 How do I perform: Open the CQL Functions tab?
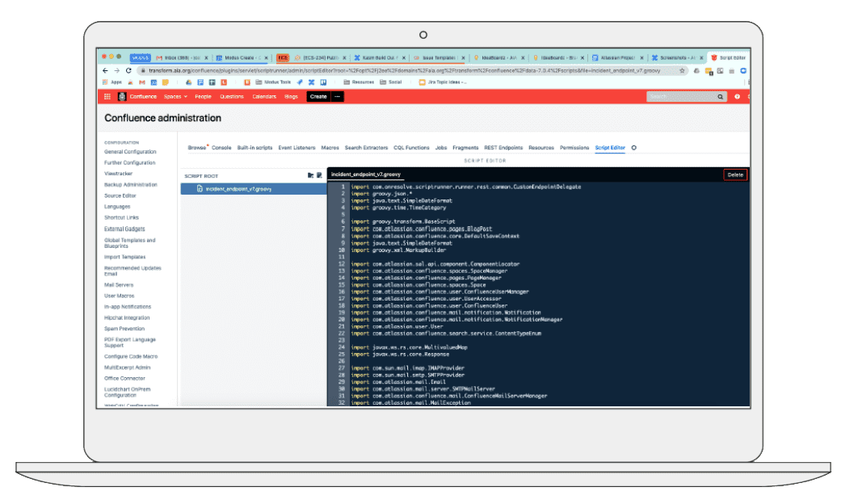pos(411,148)
